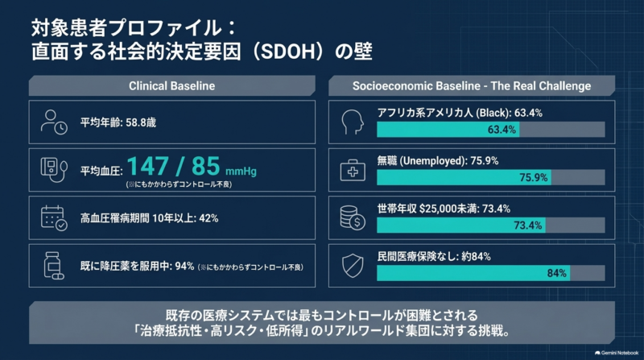The image size is (644, 360).
Task: Click the coin stack dollar icon
Action: [353, 217]
